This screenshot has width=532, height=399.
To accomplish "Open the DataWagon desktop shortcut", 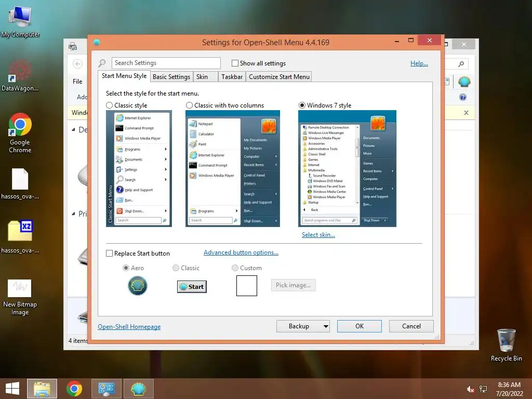I will coord(20,75).
